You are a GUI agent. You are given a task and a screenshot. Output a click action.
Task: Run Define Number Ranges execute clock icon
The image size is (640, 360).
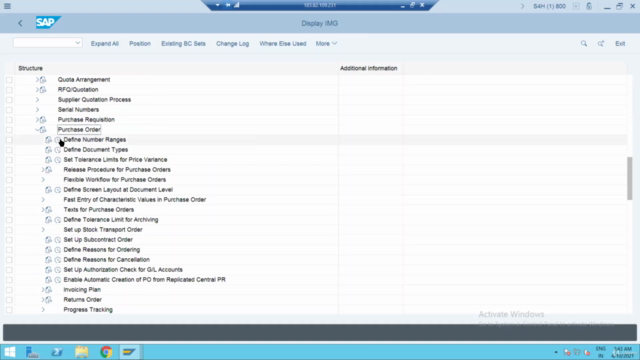click(x=58, y=140)
